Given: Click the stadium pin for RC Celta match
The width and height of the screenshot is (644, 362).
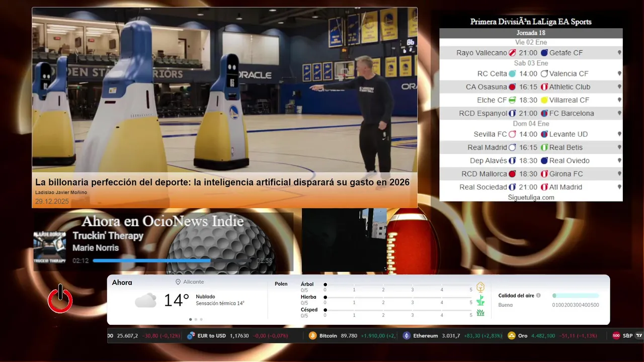Looking at the screenshot, I should click(619, 73).
